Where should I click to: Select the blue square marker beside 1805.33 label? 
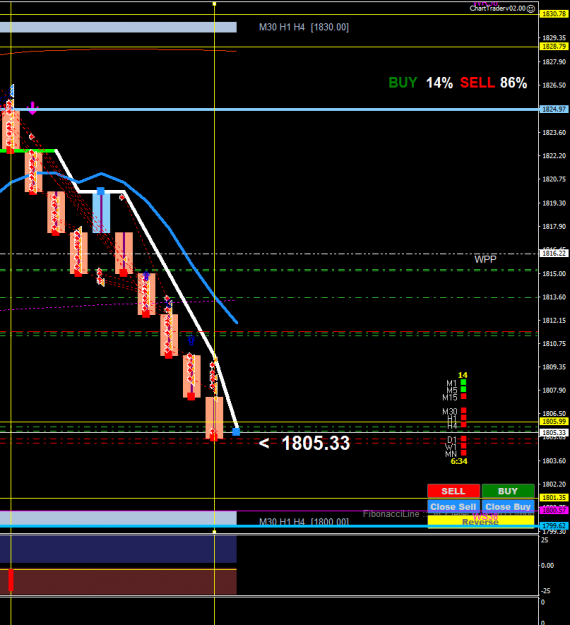tap(236, 432)
